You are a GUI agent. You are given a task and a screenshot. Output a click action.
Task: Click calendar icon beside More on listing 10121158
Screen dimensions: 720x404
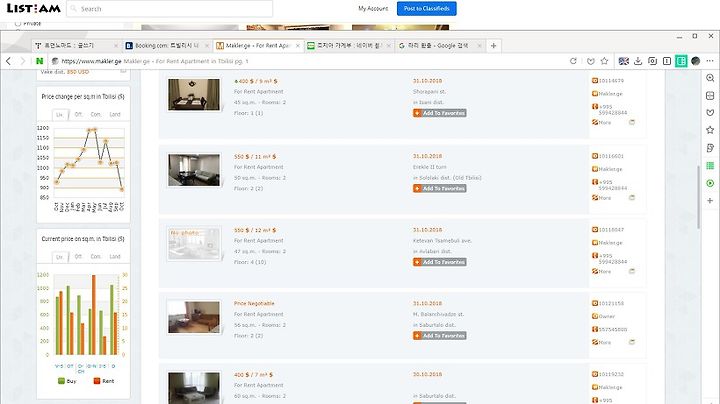coord(632,342)
